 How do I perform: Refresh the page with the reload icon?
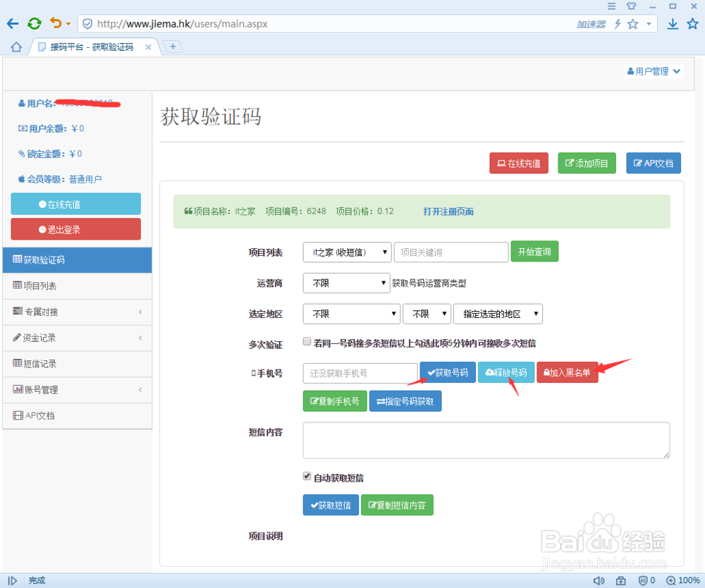[x=34, y=23]
